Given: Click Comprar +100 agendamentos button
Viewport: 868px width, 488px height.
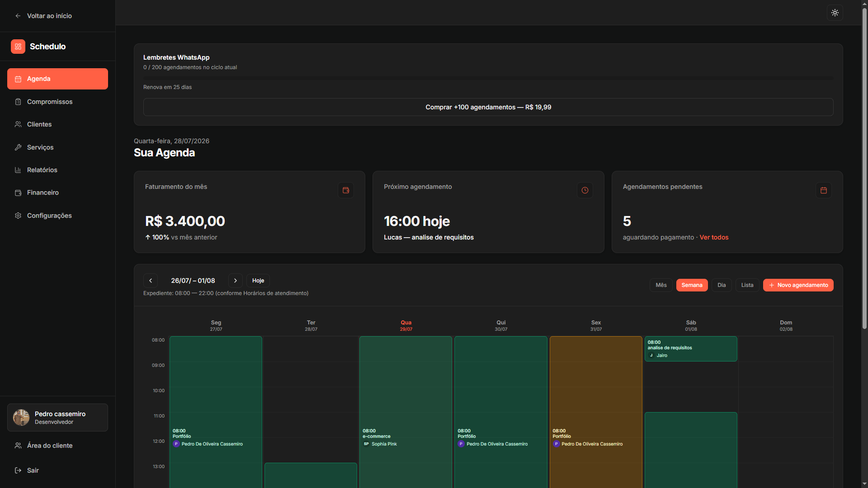Looking at the screenshot, I should [488, 107].
